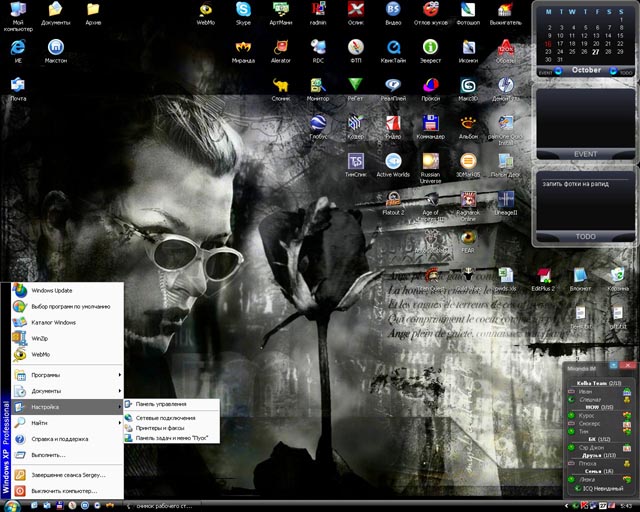The height and width of the screenshot is (512, 640).
Task: Open the Active Worlds shortcut
Action: tap(393, 165)
